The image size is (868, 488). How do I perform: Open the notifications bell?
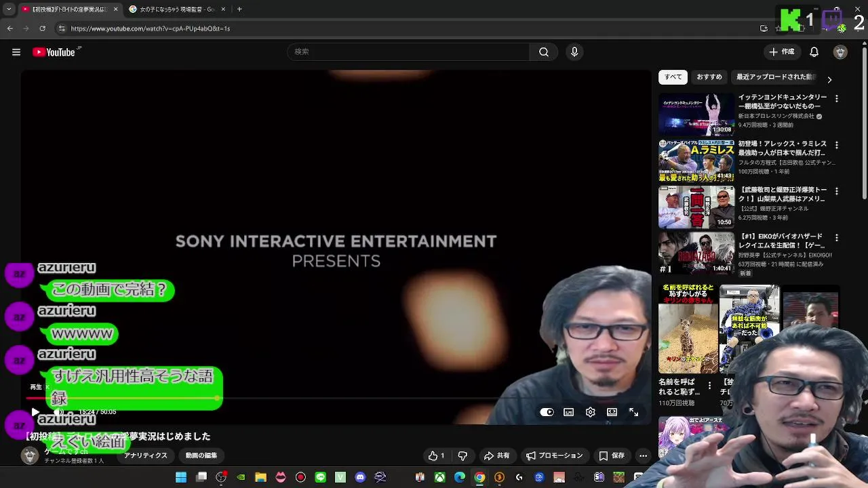point(814,52)
